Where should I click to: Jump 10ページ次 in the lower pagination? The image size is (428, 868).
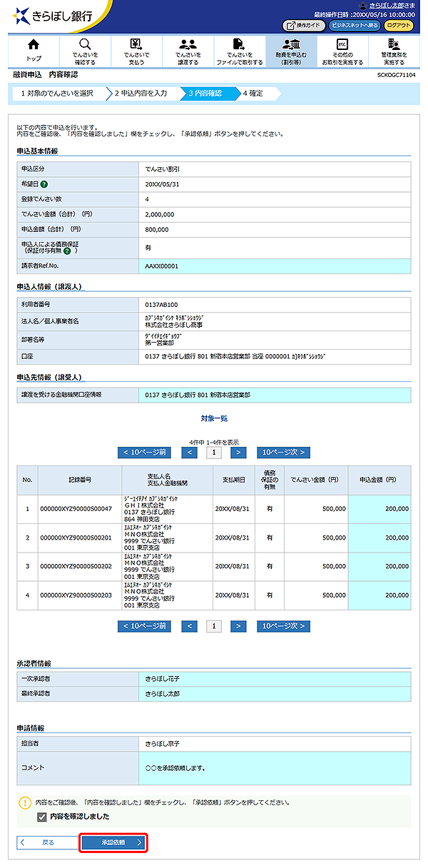283,626
